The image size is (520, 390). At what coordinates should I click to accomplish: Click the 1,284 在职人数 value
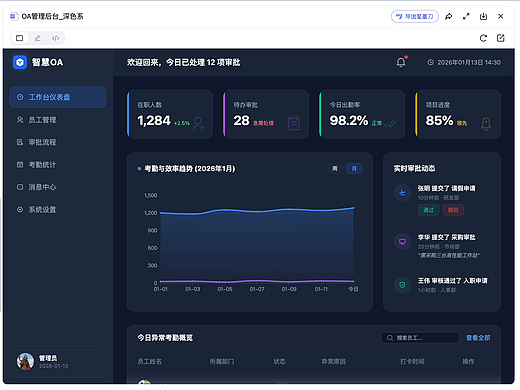click(x=154, y=120)
